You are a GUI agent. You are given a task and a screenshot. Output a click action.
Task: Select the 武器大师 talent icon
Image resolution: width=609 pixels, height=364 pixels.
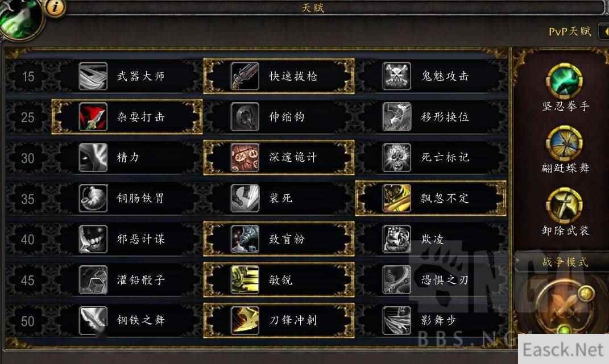[93, 77]
